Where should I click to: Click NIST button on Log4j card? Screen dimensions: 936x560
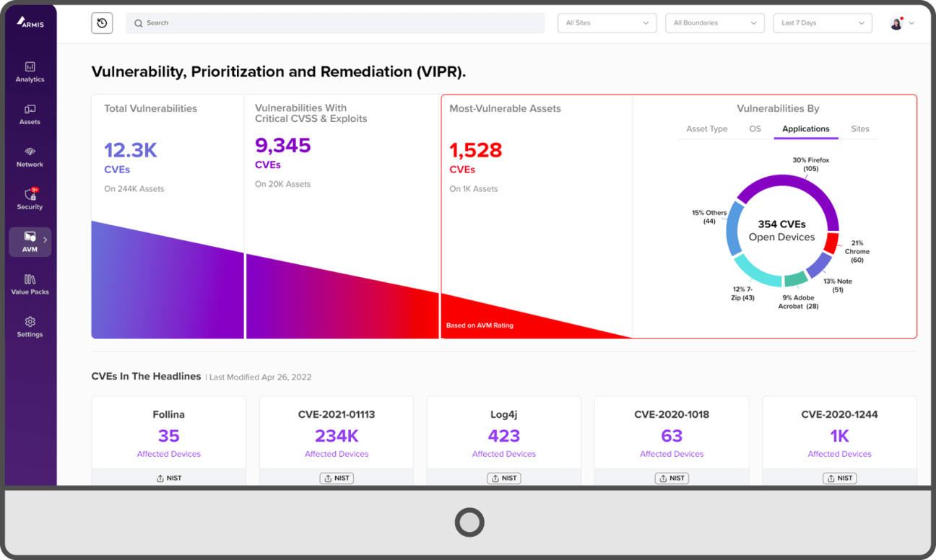click(504, 478)
